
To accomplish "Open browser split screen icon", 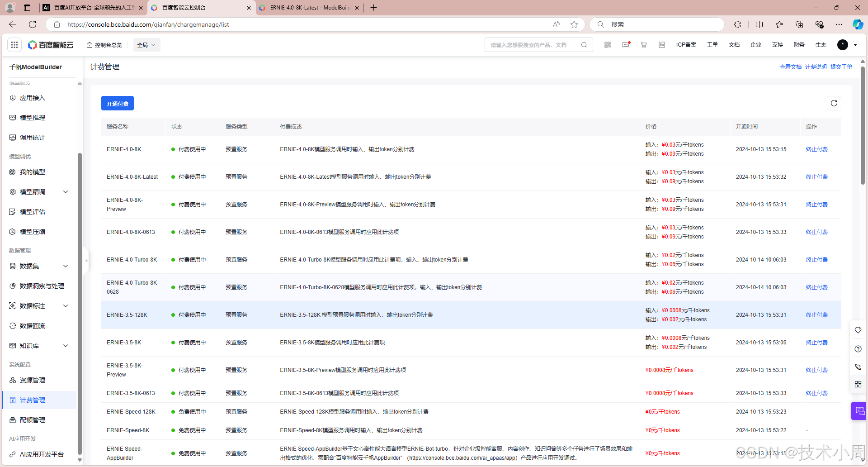I will (759, 24).
